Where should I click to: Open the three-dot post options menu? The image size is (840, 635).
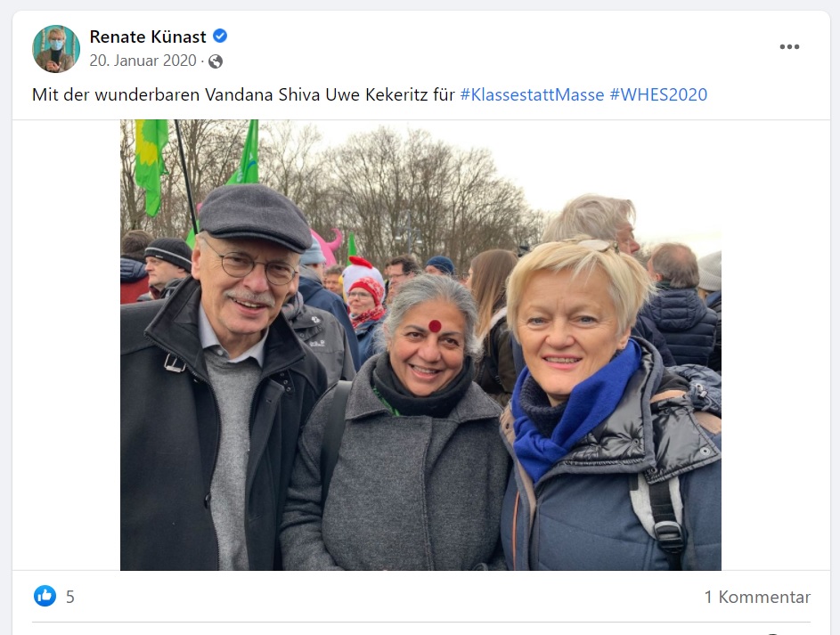(x=789, y=47)
